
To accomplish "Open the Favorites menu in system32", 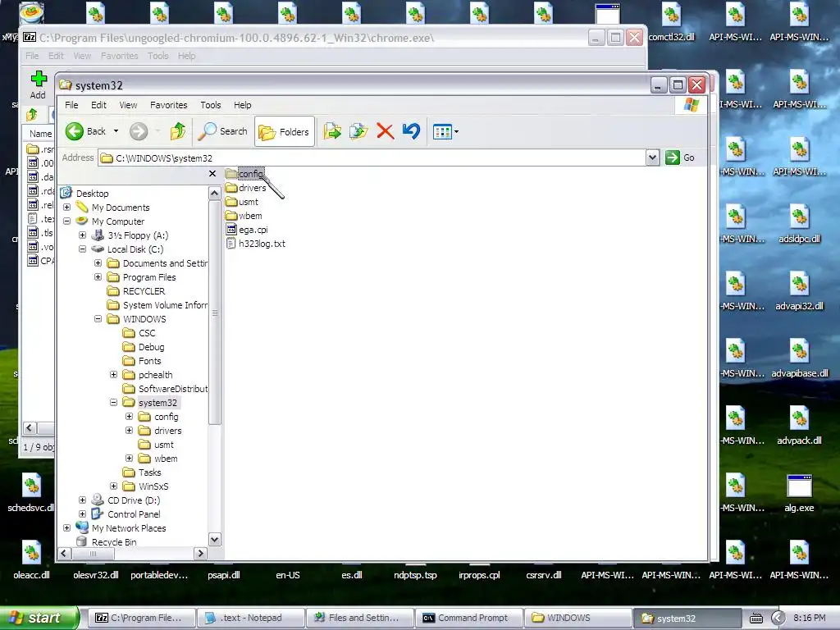I will pos(169,105).
